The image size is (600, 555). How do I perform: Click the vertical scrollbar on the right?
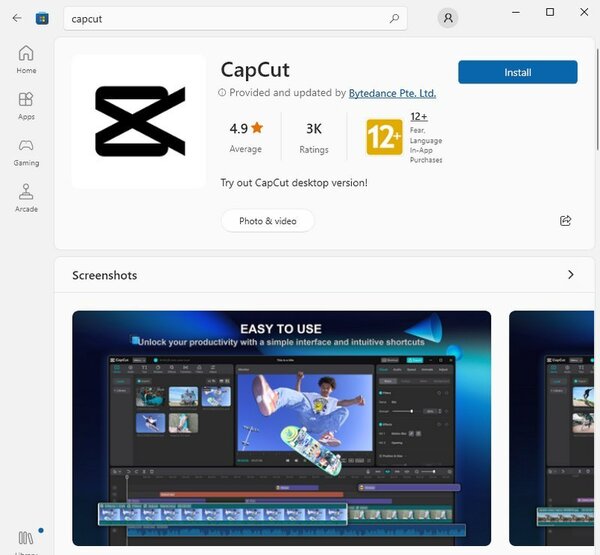click(x=597, y=100)
